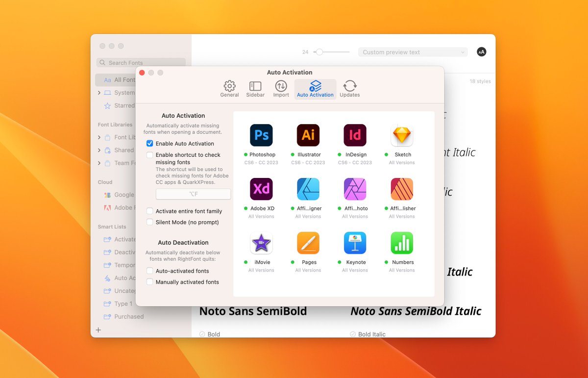
Task: Expand the System fonts tree item
Action: [x=99, y=93]
